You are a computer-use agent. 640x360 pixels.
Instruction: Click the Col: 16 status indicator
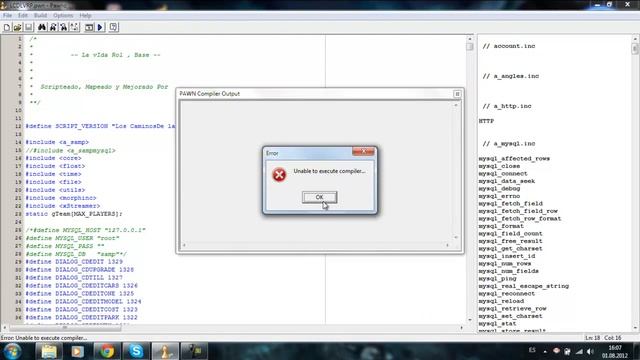tap(613, 338)
